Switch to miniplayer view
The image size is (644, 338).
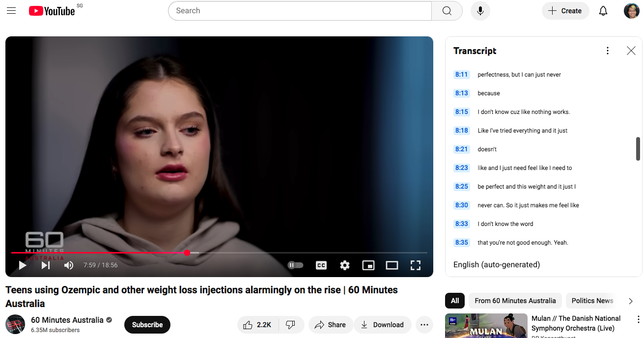(x=368, y=265)
